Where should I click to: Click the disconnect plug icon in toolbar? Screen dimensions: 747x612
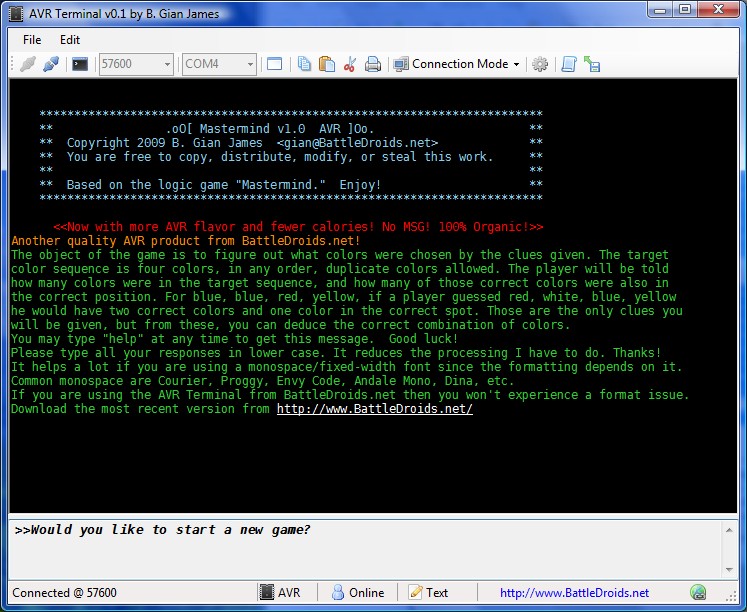click(28, 64)
